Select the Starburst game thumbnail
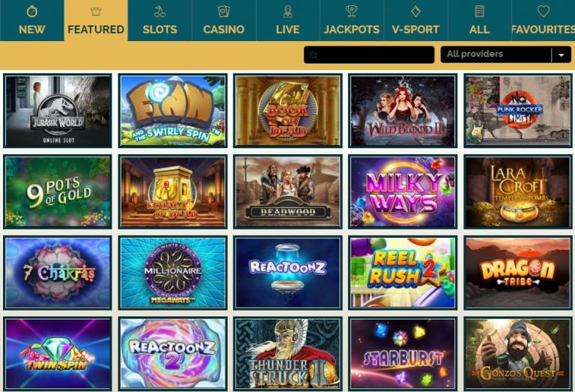The width and height of the screenshot is (575, 392). coord(403,354)
